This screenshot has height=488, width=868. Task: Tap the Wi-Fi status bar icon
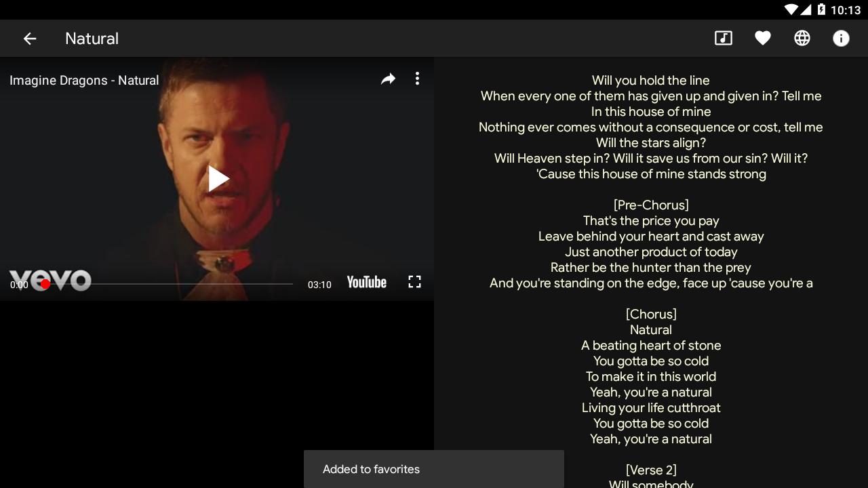(791, 9)
